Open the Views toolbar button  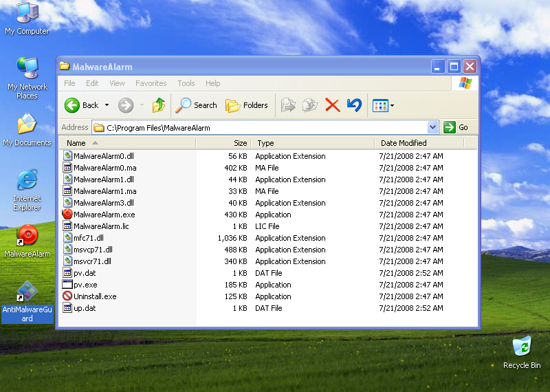[x=380, y=105]
